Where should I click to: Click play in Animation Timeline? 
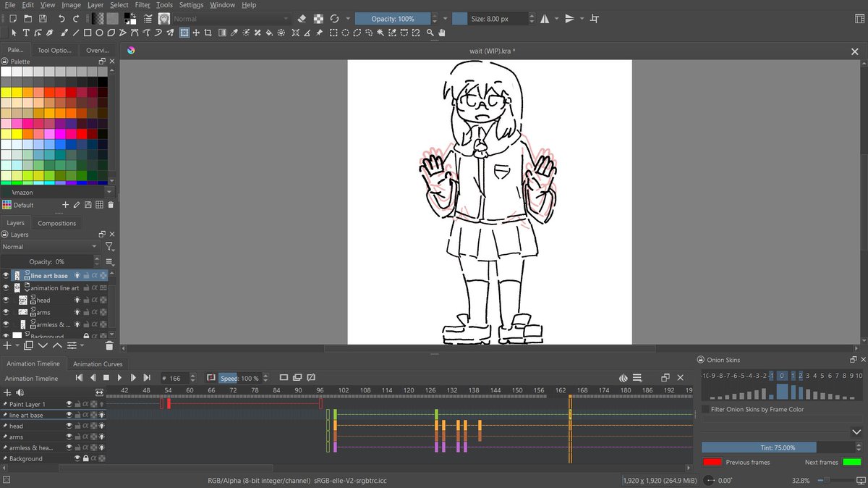coord(119,378)
